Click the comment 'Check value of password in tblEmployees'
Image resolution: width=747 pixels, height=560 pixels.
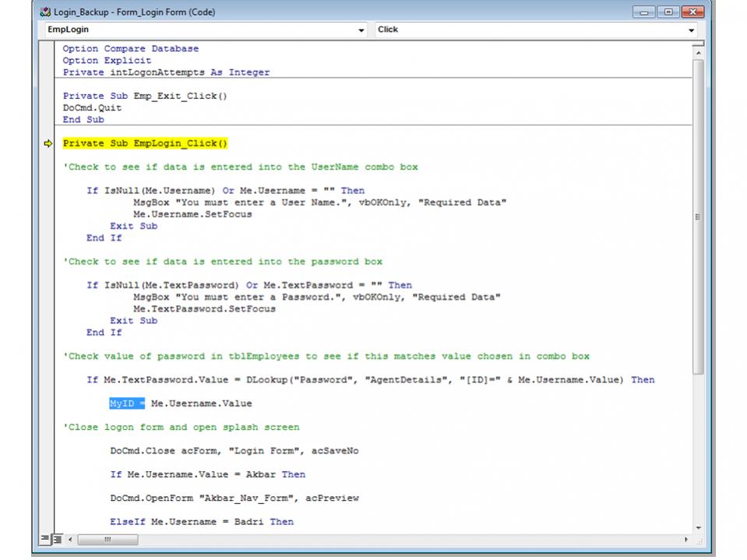(x=326, y=356)
